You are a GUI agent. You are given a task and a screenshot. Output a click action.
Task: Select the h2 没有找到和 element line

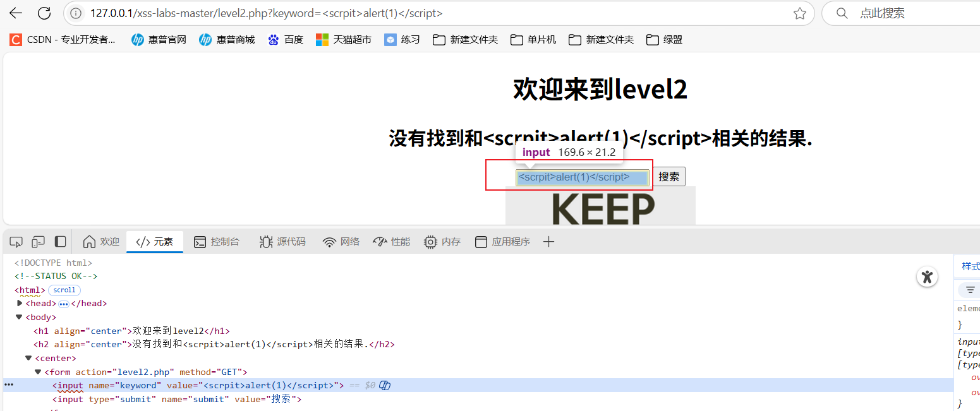[214, 345]
